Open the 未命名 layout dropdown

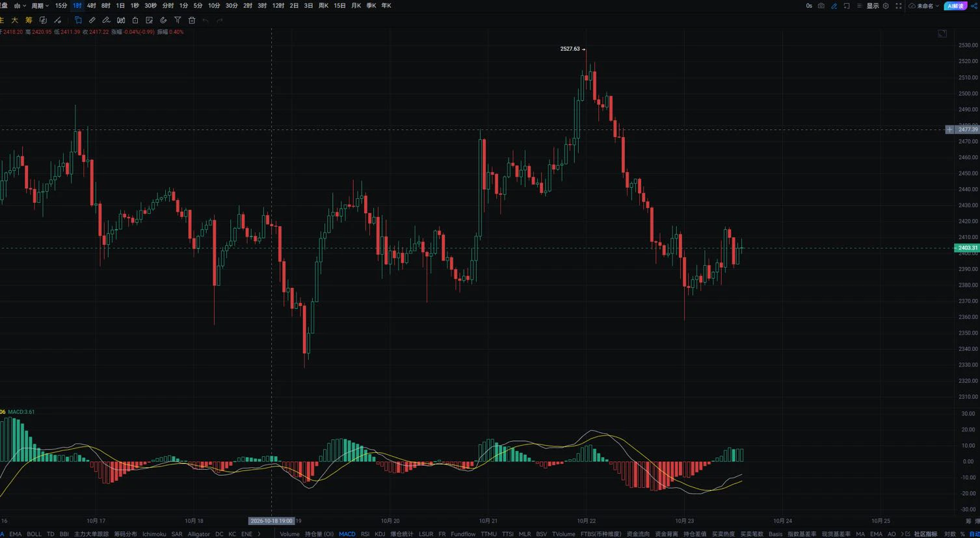[925, 6]
